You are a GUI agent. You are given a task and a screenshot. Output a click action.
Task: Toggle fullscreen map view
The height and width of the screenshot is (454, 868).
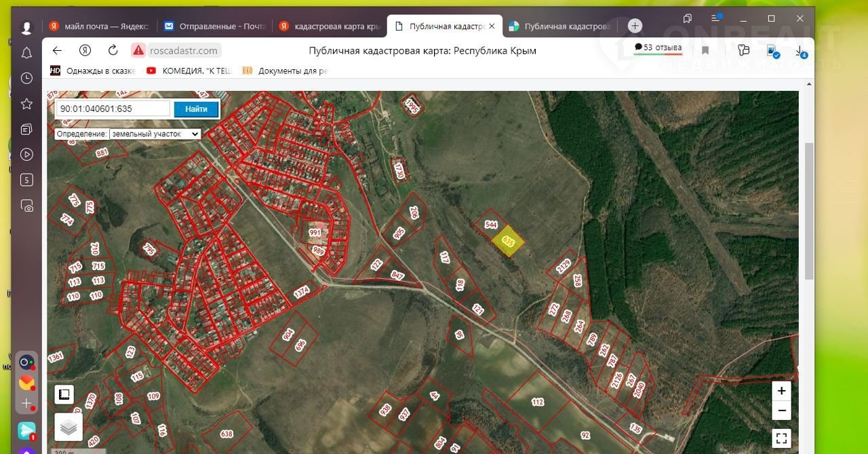781,438
